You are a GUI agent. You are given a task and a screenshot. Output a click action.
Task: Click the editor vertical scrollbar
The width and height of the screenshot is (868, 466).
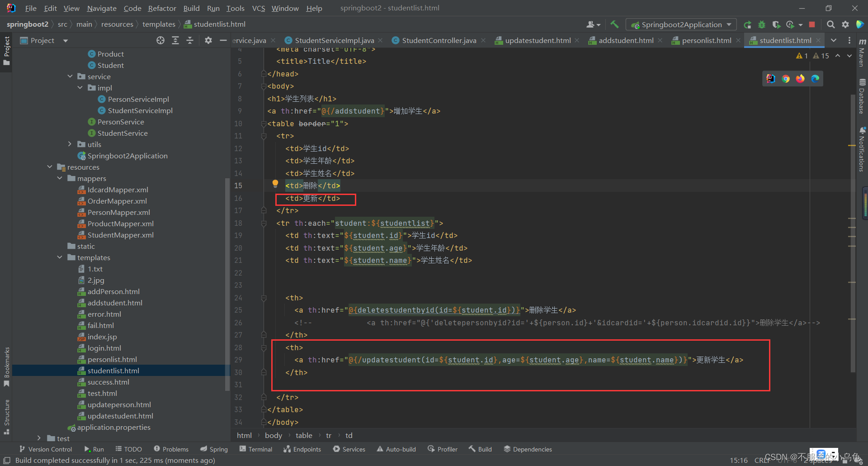click(x=853, y=233)
